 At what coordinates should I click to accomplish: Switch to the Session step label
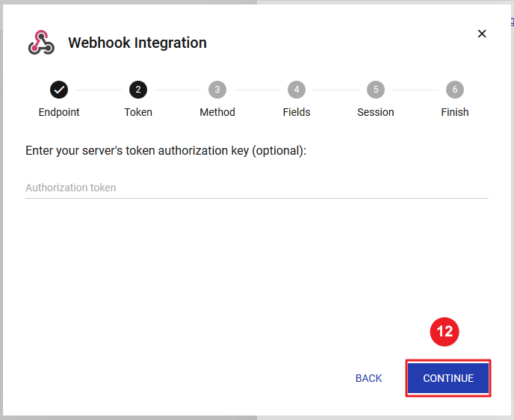click(x=376, y=112)
